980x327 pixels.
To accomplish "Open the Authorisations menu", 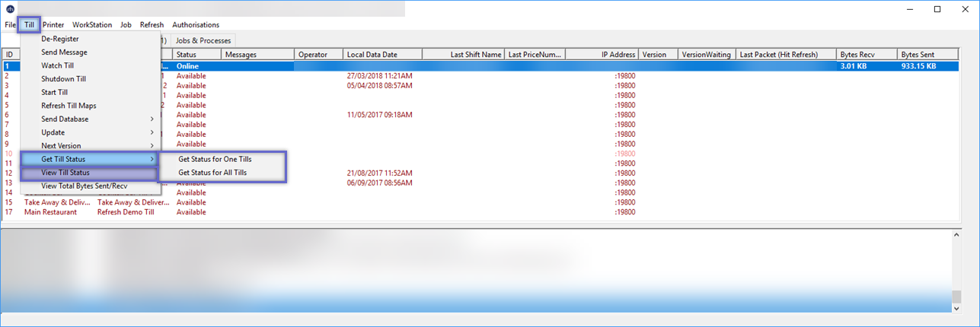I will click(x=196, y=25).
